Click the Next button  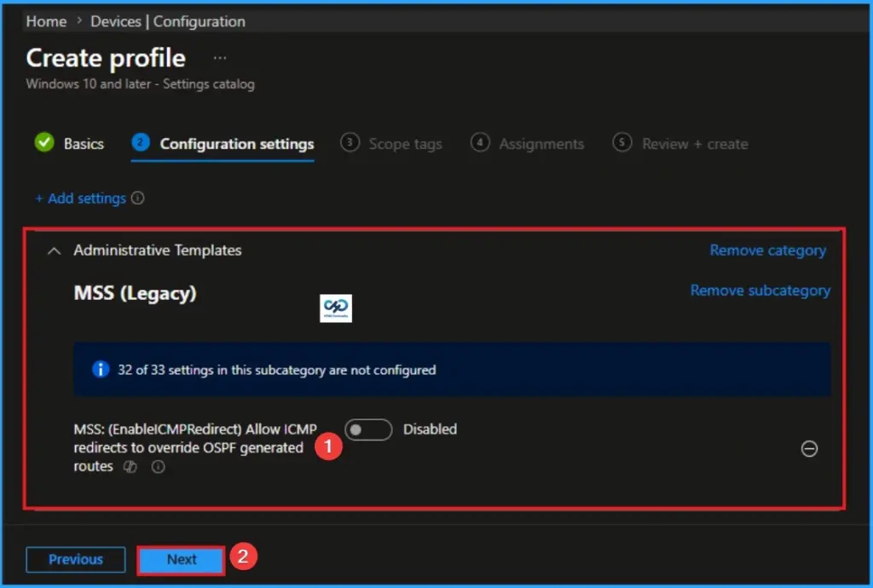coord(180,560)
